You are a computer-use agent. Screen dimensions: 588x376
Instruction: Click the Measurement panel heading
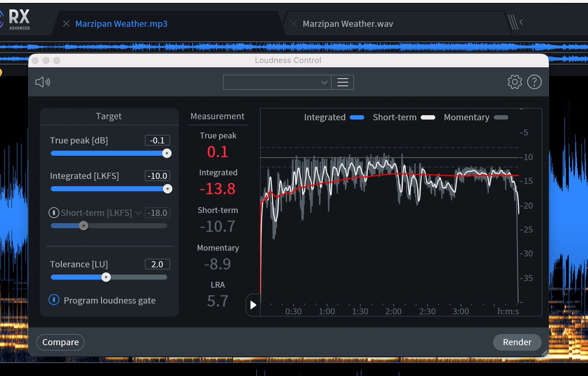pyautogui.click(x=218, y=116)
